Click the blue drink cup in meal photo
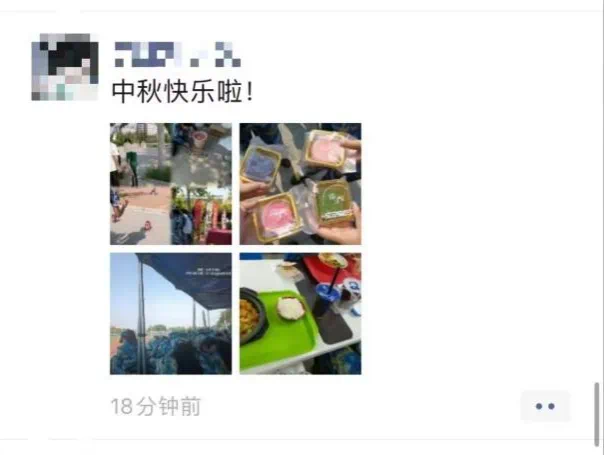The width and height of the screenshot is (604, 455). [327, 299]
